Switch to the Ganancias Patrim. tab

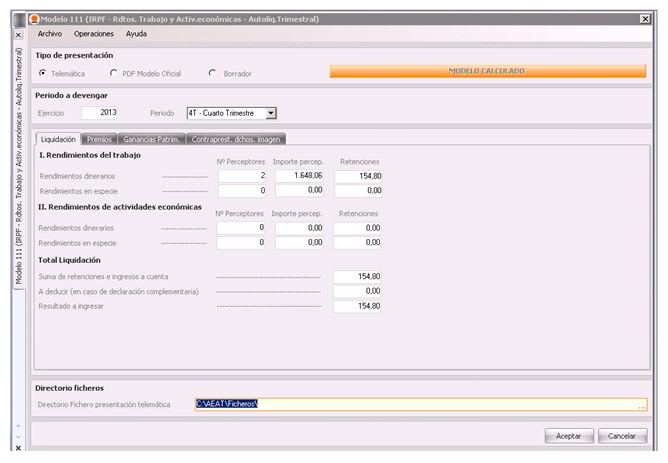tap(152, 139)
